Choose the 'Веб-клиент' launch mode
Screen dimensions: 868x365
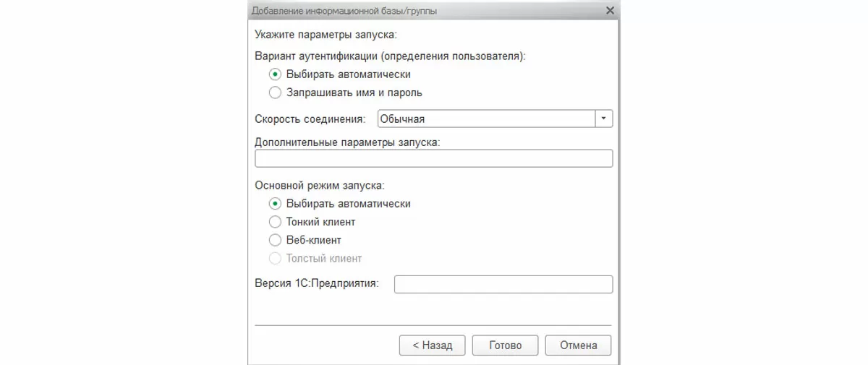[275, 240]
